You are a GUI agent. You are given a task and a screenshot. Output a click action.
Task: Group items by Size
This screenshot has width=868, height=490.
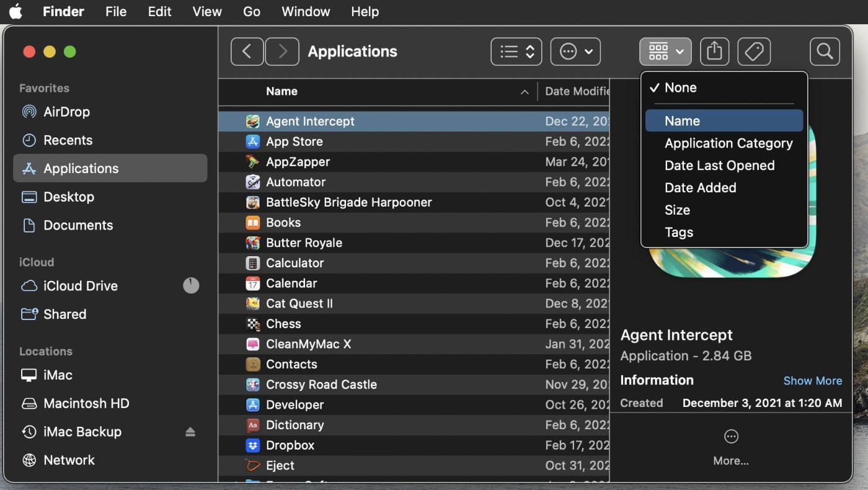[724, 210]
